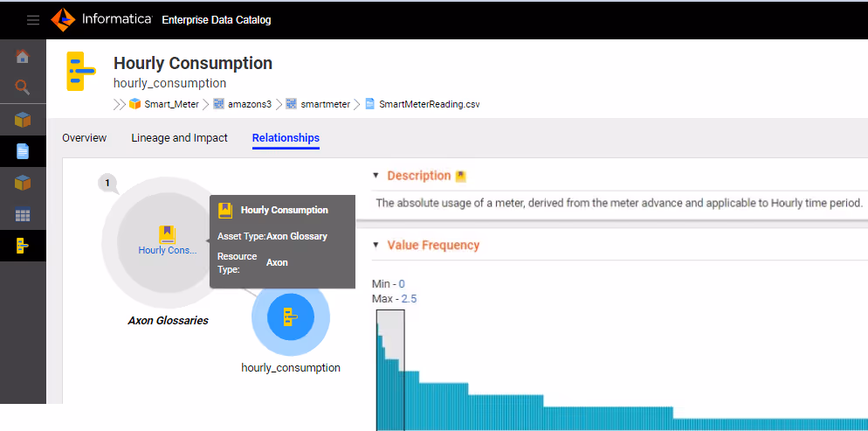Open the table grid sidebar tab
The width and height of the screenshot is (868, 431).
(23, 215)
